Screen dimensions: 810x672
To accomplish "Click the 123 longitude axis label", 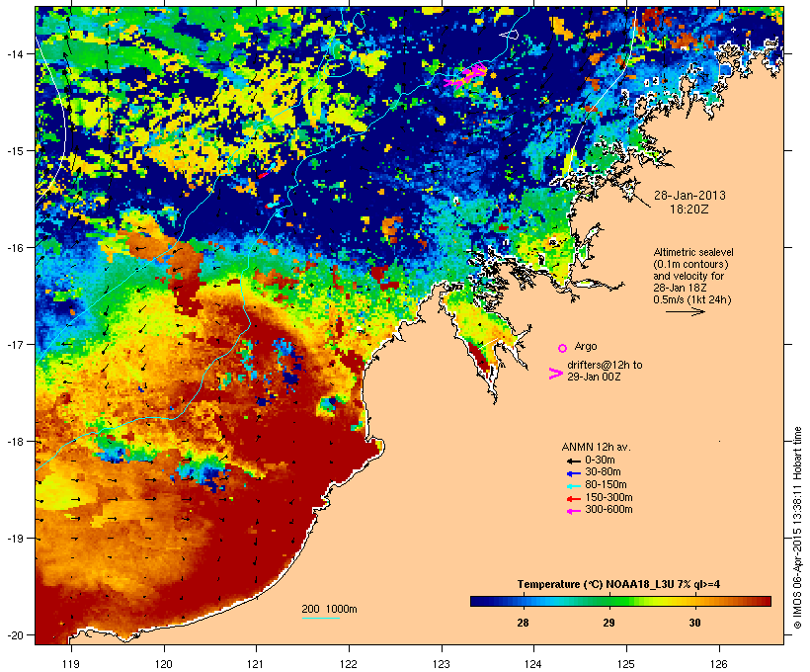I will [x=442, y=664].
